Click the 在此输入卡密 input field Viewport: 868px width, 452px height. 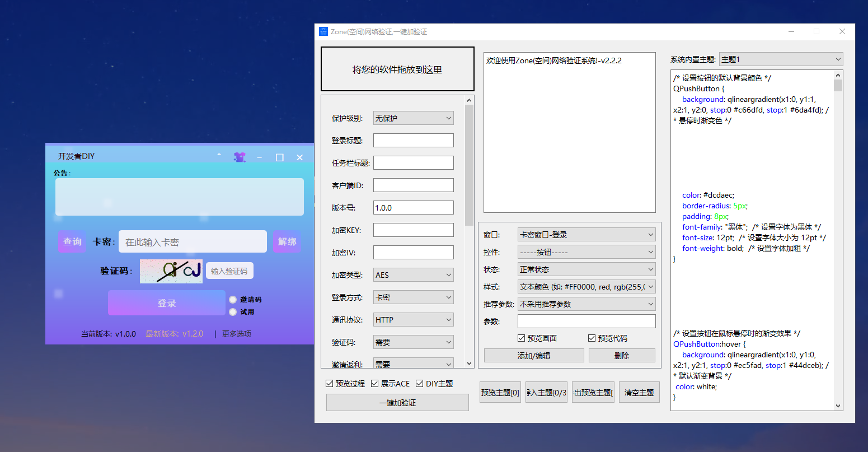(x=193, y=241)
